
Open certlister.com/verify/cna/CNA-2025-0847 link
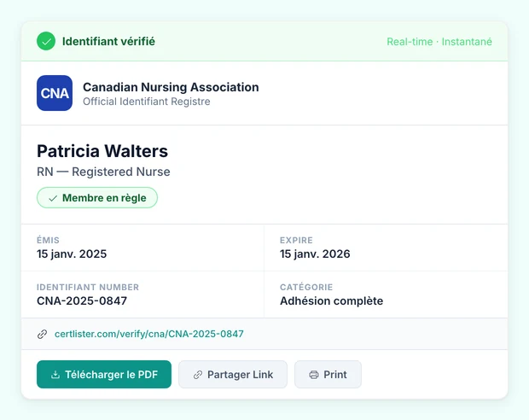tap(148, 334)
